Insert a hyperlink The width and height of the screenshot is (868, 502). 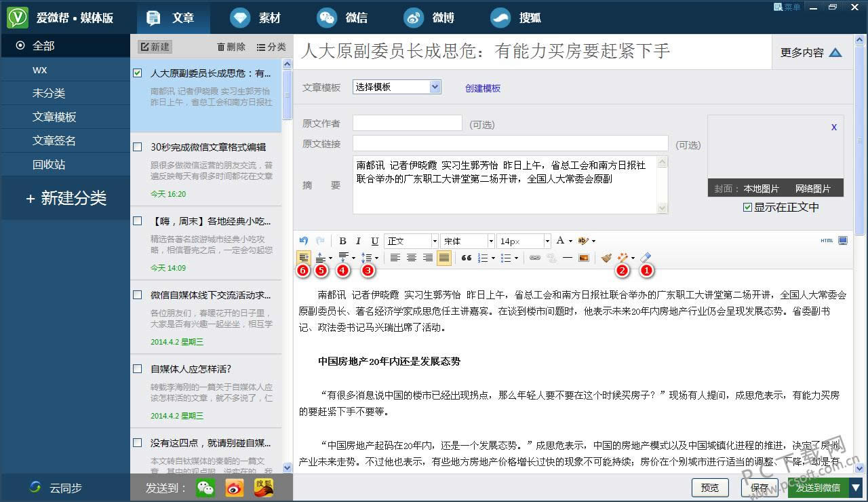pyautogui.click(x=534, y=258)
